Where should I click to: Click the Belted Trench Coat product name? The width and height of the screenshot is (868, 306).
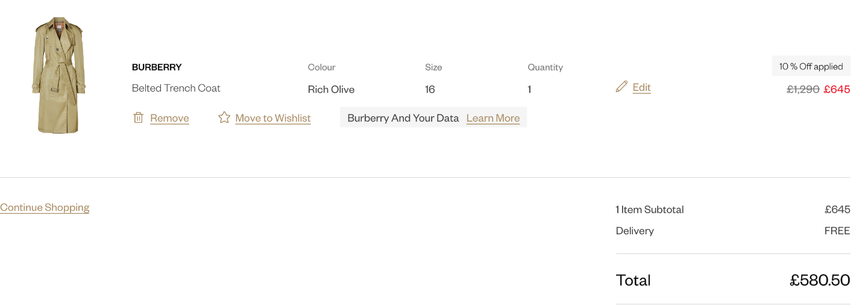click(x=176, y=88)
